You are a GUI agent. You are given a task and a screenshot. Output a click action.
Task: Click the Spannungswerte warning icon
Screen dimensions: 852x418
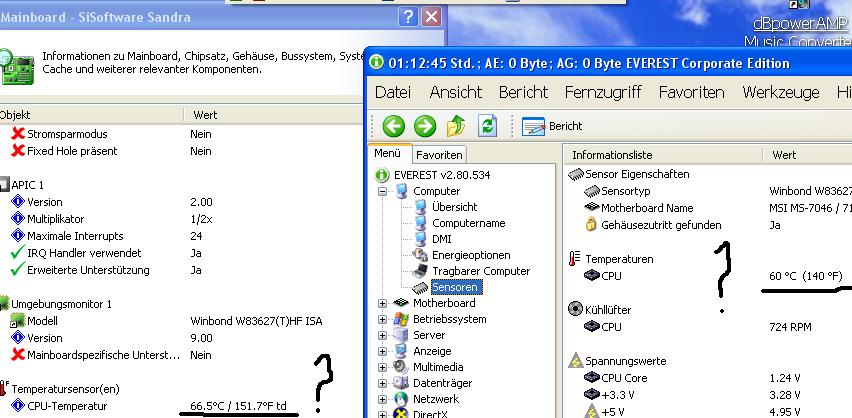pyautogui.click(x=575, y=361)
